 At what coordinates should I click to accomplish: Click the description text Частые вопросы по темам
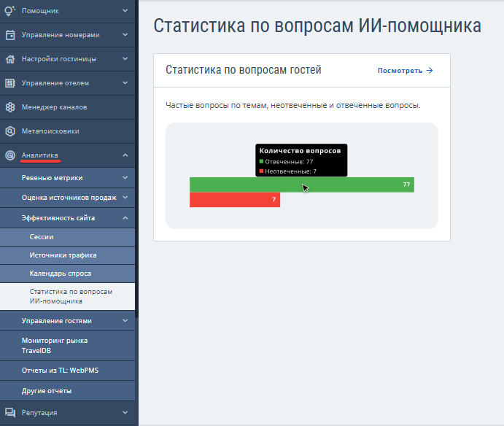(293, 105)
